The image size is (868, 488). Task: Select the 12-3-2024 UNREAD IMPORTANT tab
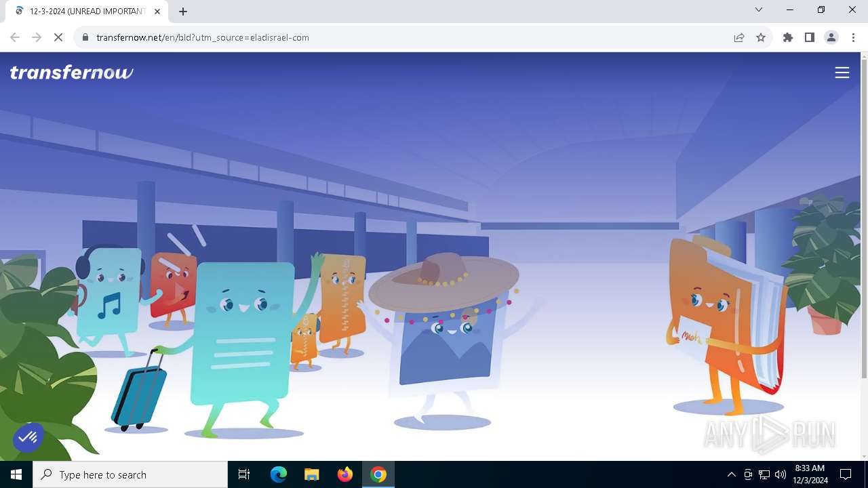tap(87, 12)
